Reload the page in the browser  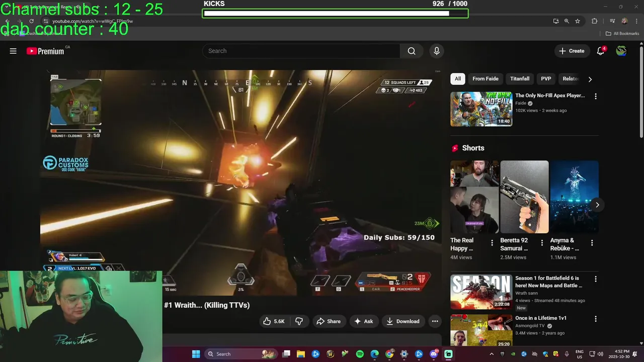pyautogui.click(x=31, y=21)
